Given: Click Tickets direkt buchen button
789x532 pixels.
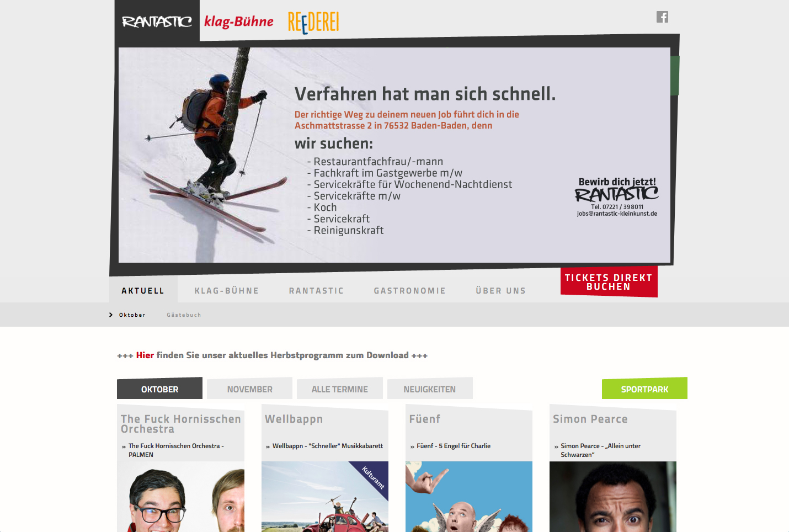Looking at the screenshot, I should pos(609,282).
